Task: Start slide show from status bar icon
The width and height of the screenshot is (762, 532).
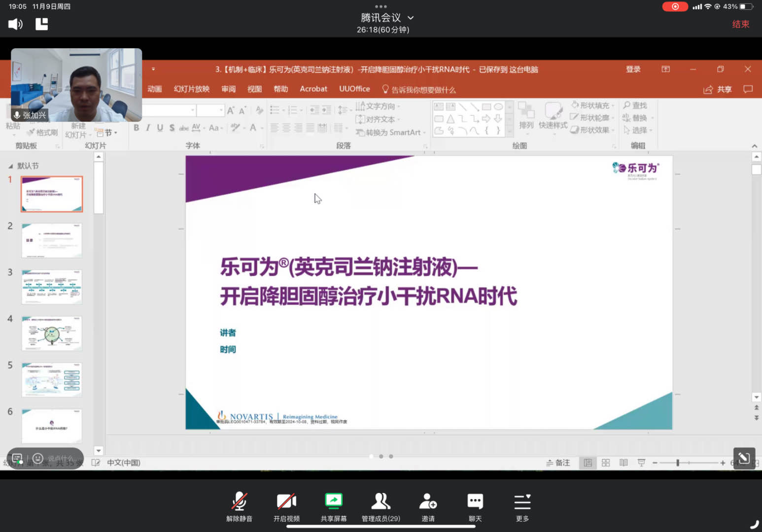Action: pos(641,463)
